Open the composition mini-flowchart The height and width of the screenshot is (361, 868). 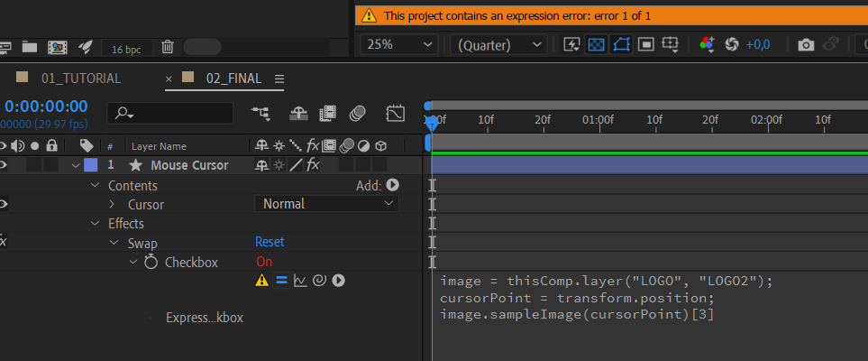[x=260, y=113]
